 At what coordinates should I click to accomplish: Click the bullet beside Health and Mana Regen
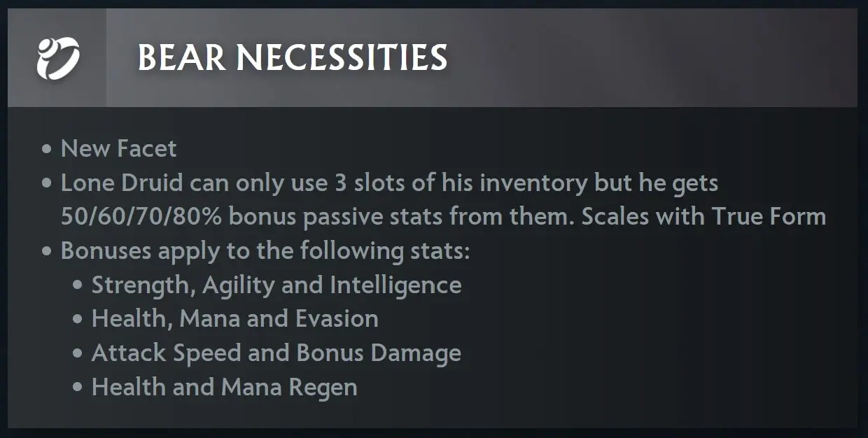(78, 388)
